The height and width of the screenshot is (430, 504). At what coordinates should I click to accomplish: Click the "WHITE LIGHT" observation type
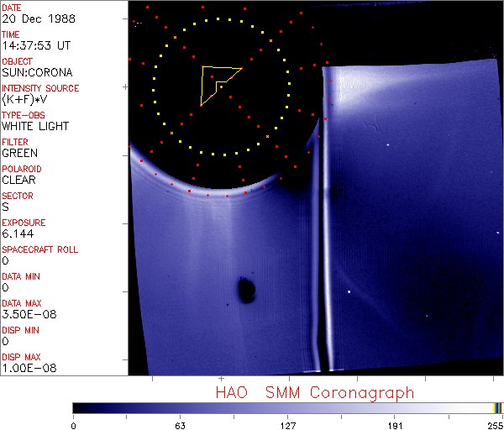35,126
